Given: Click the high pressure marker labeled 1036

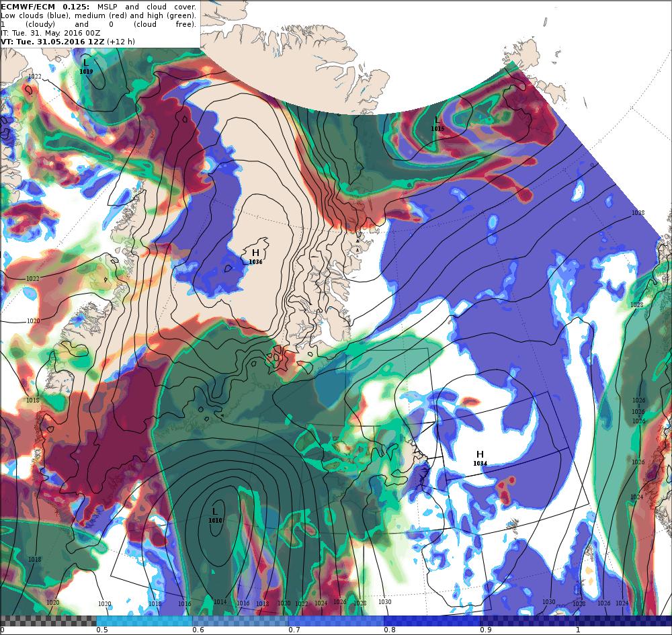Looking at the screenshot, I should point(255,257).
